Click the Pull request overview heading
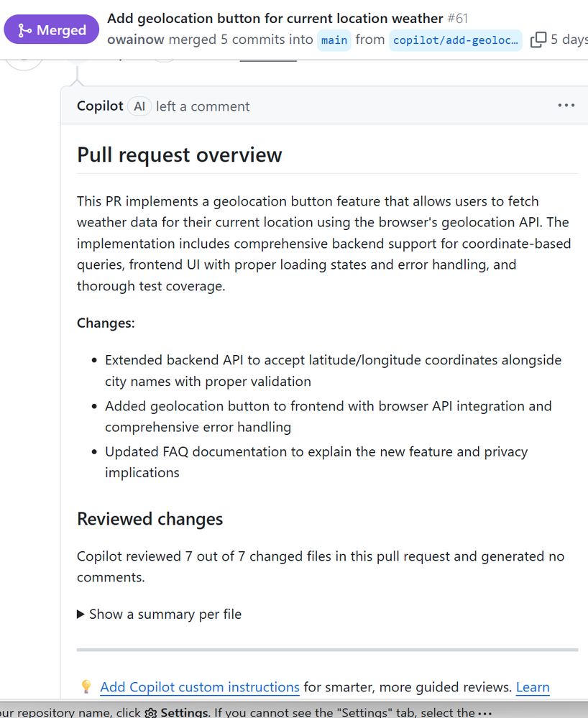 (180, 155)
